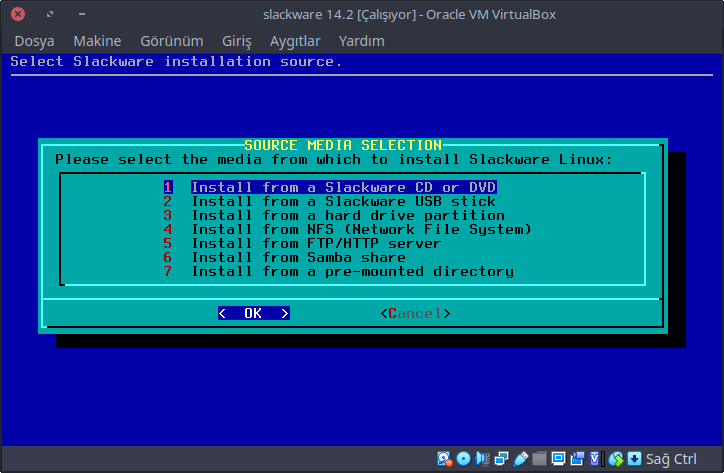724x473 pixels.
Task: Click the shared folders status icon
Action: [x=539, y=459]
